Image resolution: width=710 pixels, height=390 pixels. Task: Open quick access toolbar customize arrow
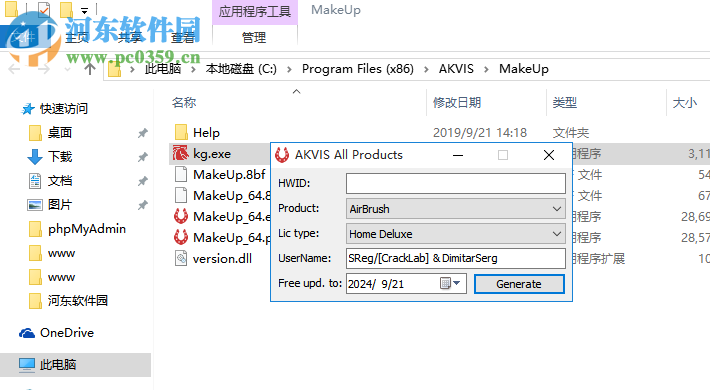pos(85,10)
